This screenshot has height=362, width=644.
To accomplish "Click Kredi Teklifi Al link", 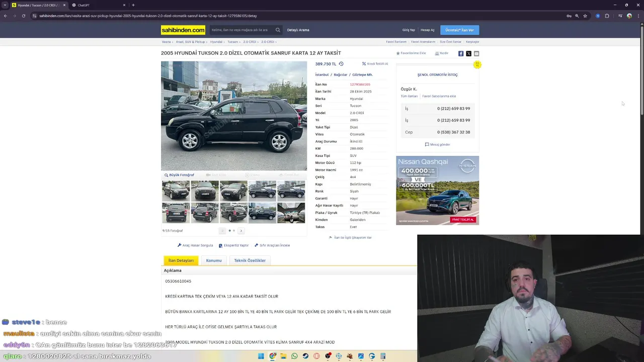I will [375, 64].
